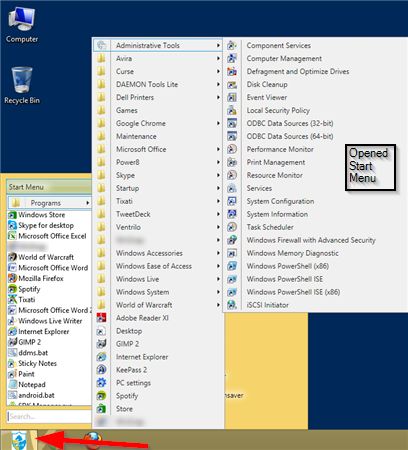408x450 pixels.
Task: Launch Windows PowerShell ISE (x86)
Action: pyautogui.click(x=293, y=292)
